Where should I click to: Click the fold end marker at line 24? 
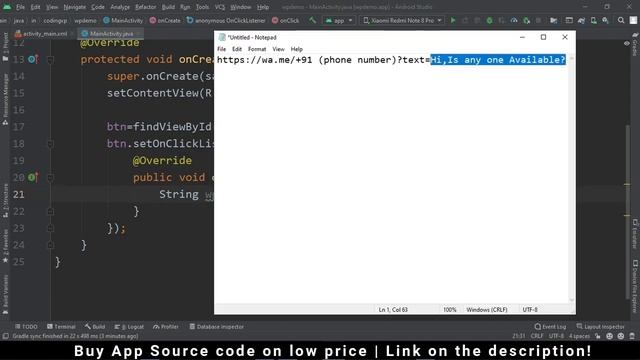pos(51,245)
